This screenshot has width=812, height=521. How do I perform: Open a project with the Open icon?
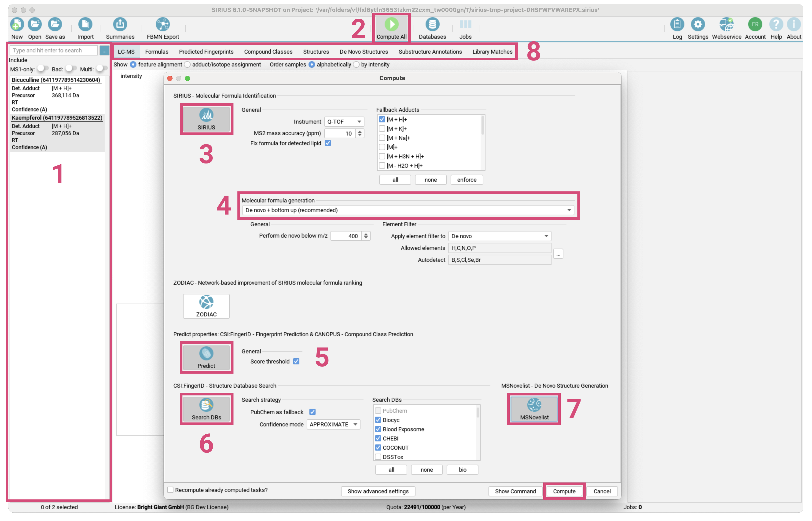[x=35, y=24]
